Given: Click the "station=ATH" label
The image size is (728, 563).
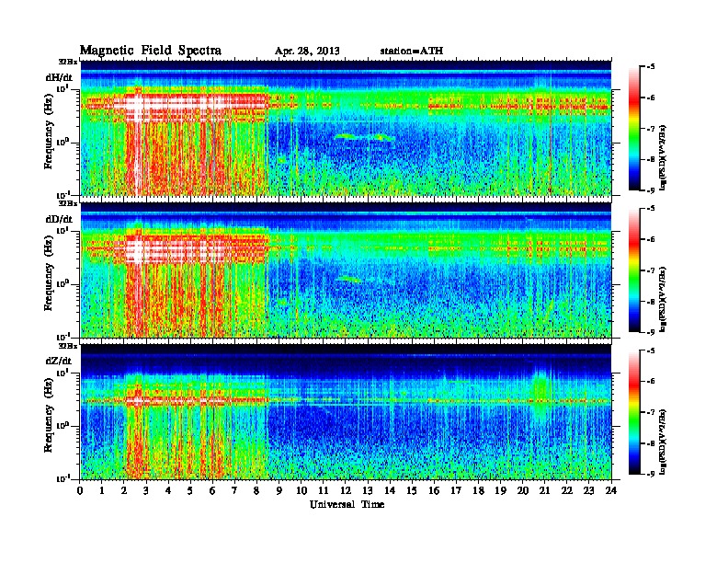Looking at the screenshot, I should (412, 51).
